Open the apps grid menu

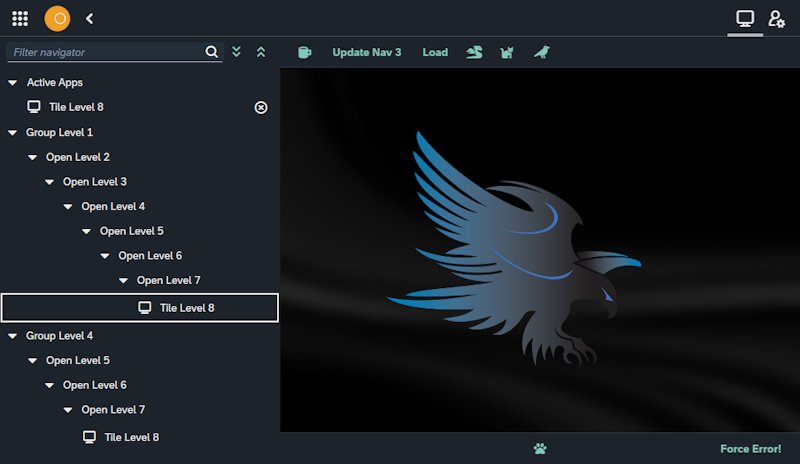20,18
